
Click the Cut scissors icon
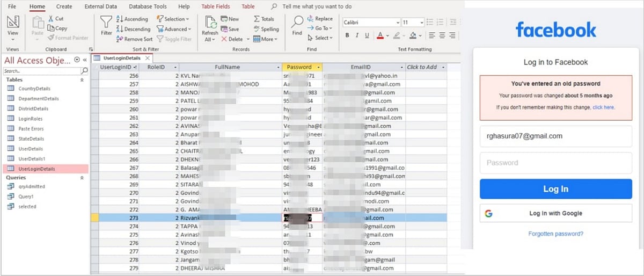coord(52,19)
